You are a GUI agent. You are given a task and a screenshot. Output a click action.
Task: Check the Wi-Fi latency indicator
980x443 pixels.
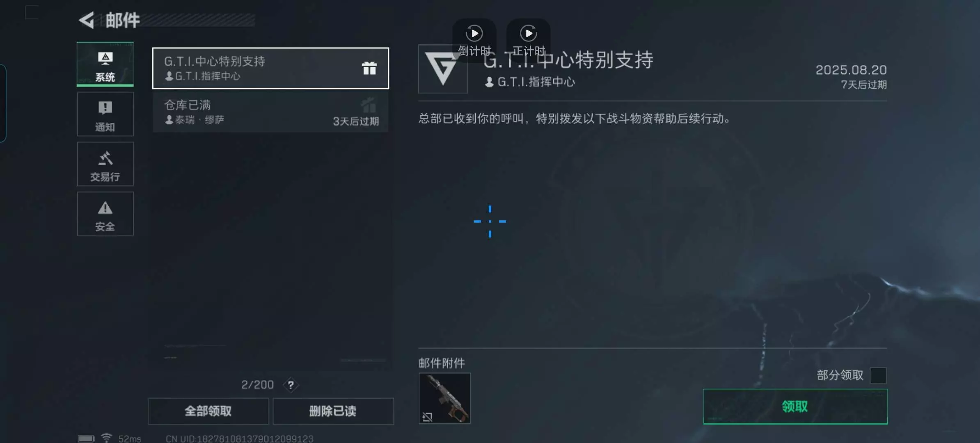click(x=121, y=438)
